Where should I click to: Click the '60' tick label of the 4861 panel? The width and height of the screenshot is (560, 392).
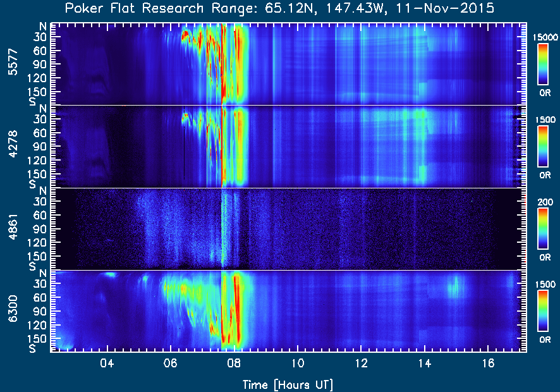coord(40,215)
